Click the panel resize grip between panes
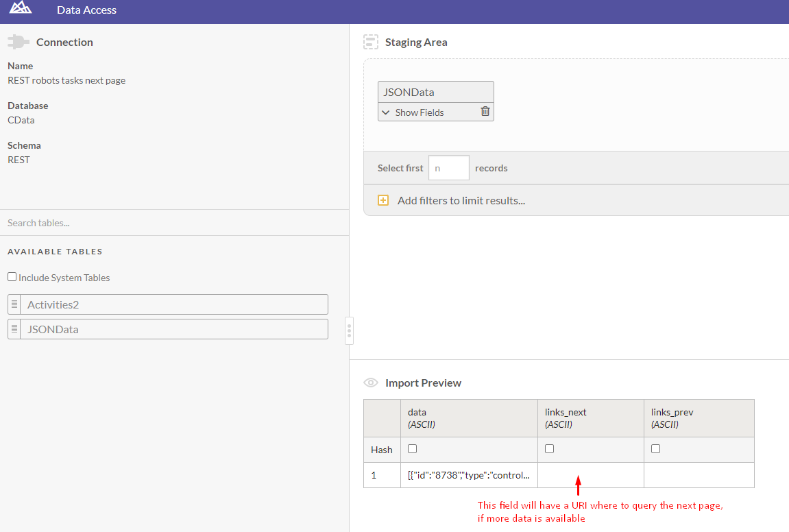Image resolution: width=789 pixels, height=532 pixels. (x=349, y=330)
